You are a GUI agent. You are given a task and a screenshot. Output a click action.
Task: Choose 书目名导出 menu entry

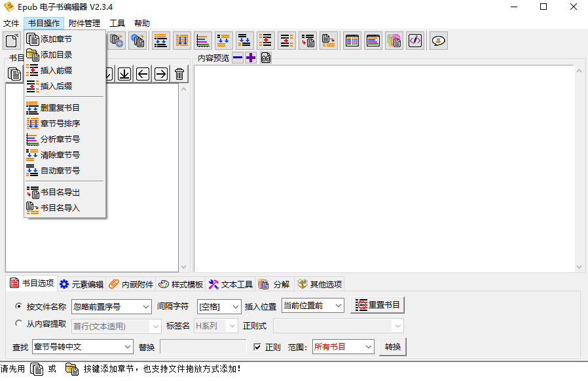65,192
